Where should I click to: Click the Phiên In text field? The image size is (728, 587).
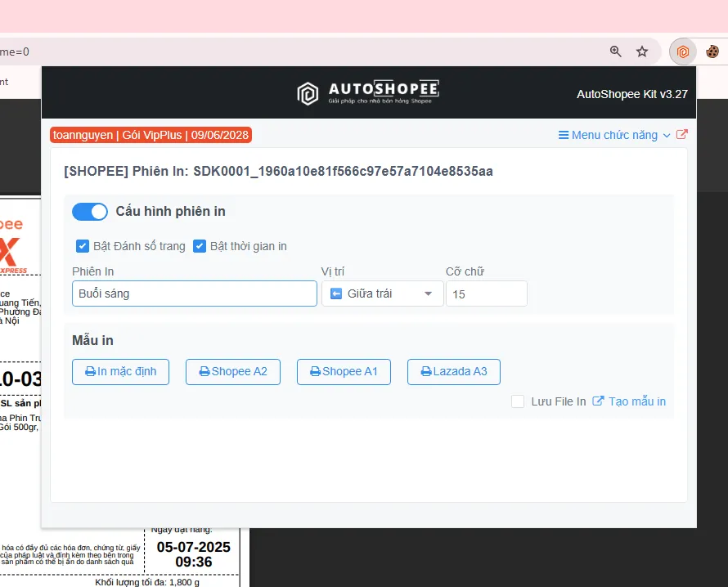click(x=195, y=293)
